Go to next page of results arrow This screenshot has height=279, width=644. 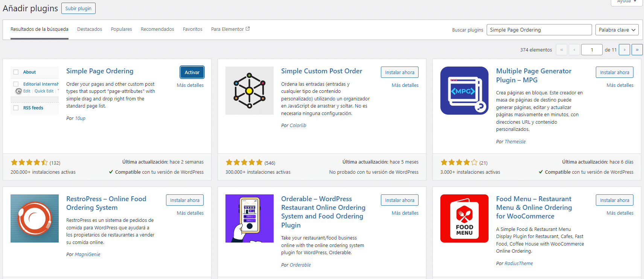(624, 50)
